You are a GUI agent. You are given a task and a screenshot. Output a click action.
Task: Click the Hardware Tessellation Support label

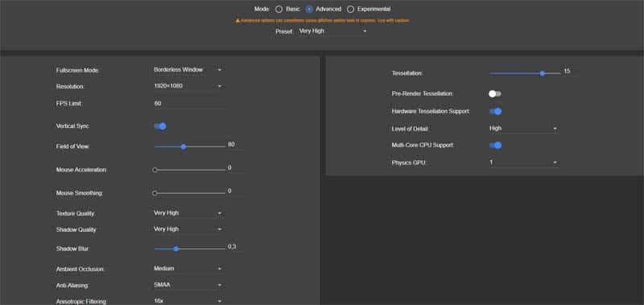[431, 112]
